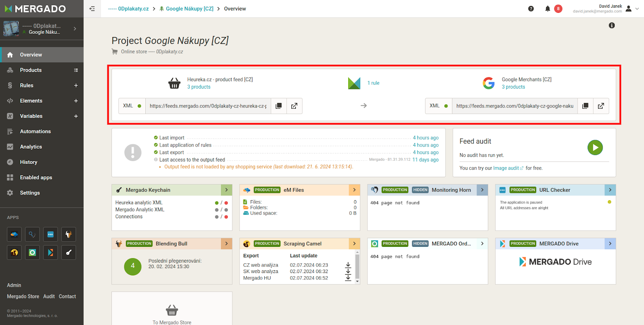Click Scraping Camel widget scrollbar
Viewport: 644px width, 325px height.
[357, 267]
